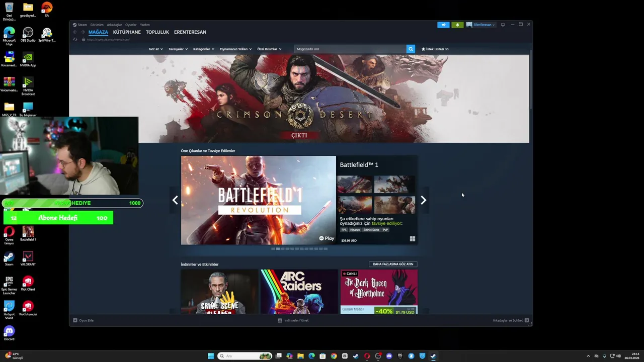Click the address bar lock icon
Viewport: 644px width, 362px height.
(83, 39)
